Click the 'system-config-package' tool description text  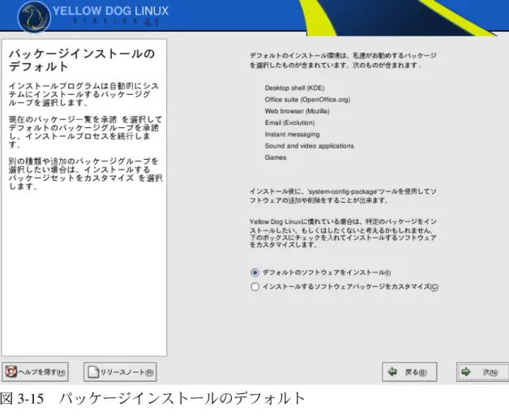pos(343,196)
